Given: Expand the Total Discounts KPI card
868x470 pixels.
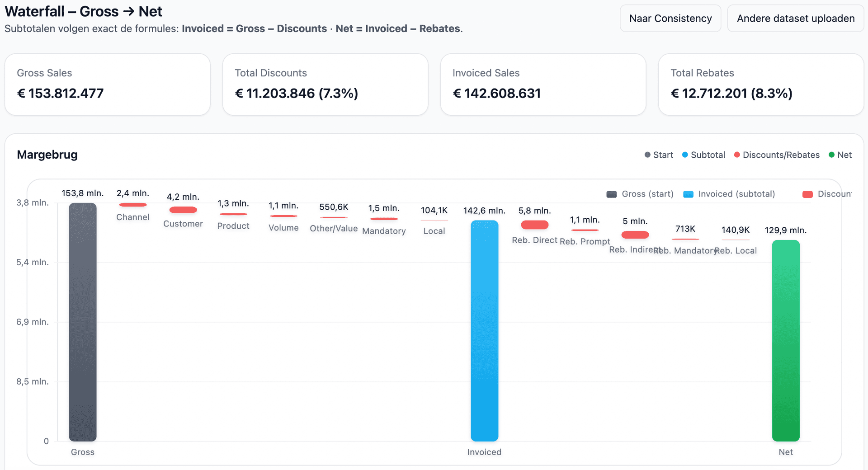Looking at the screenshot, I should (x=325, y=84).
